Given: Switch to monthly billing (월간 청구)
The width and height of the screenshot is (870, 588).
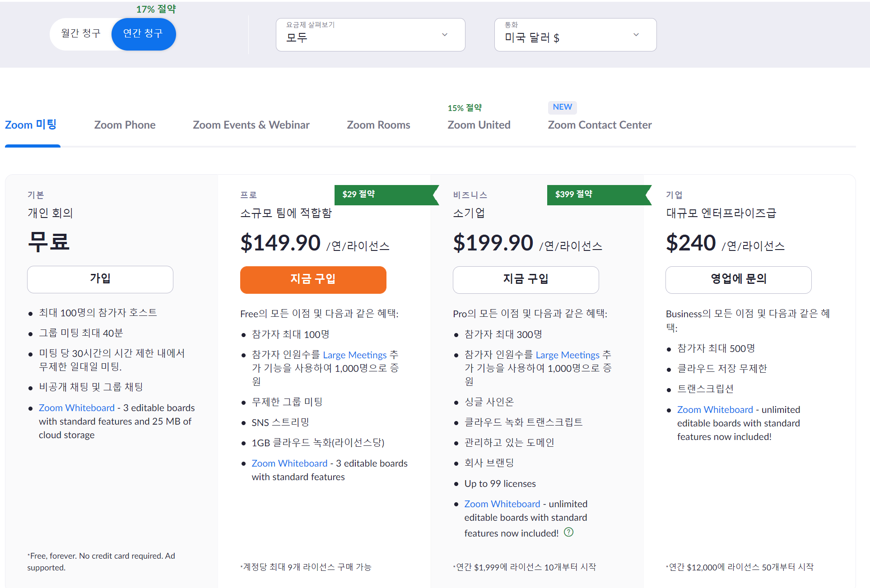Looking at the screenshot, I should click(81, 34).
